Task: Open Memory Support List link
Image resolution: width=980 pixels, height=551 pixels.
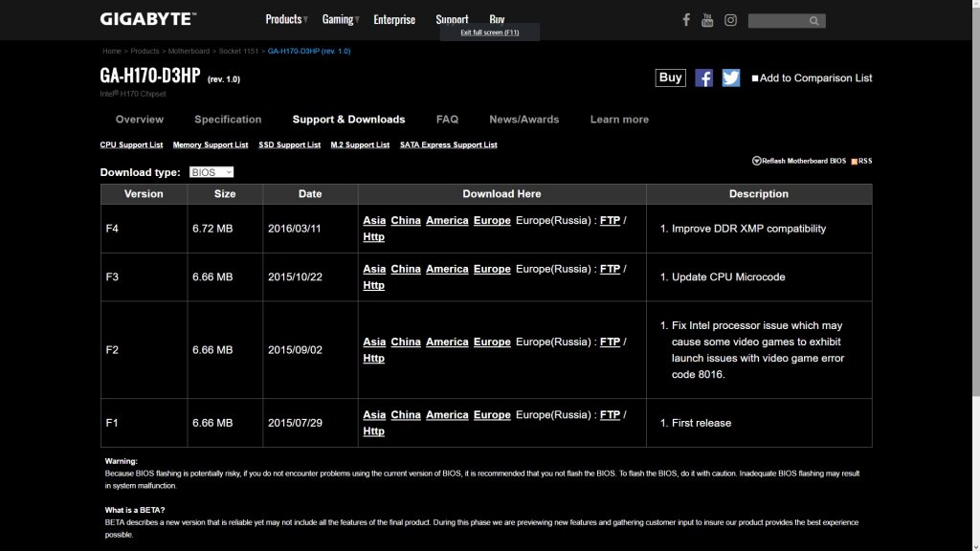Action: pyautogui.click(x=211, y=145)
